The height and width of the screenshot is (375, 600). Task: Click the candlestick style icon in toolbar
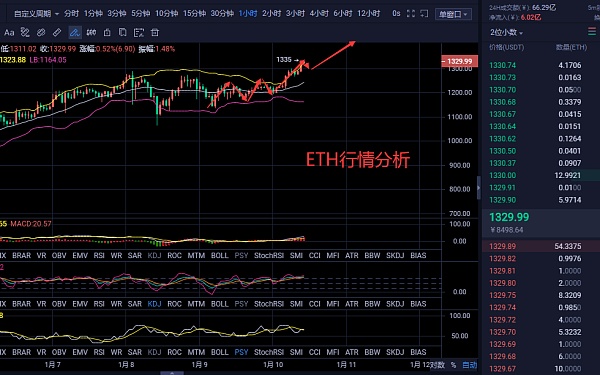(91, 33)
